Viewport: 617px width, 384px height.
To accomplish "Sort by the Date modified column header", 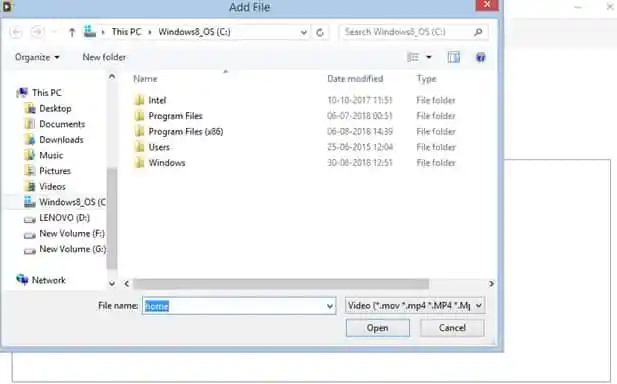I will (x=355, y=79).
